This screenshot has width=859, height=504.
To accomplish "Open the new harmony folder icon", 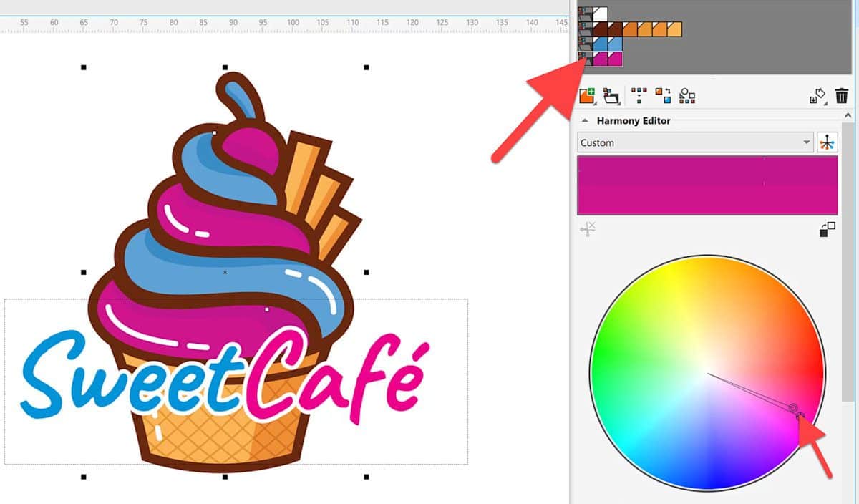I will (611, 94).
